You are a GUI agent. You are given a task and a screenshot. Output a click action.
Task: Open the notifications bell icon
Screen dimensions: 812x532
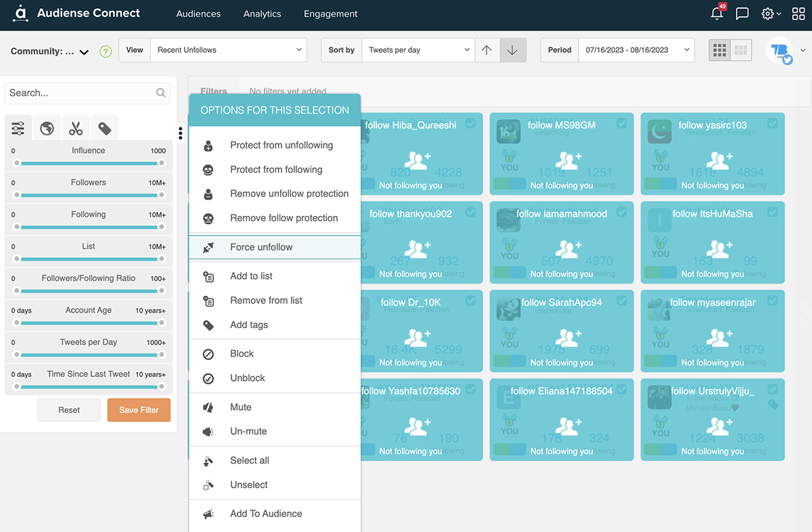click(x=717, y=14)
